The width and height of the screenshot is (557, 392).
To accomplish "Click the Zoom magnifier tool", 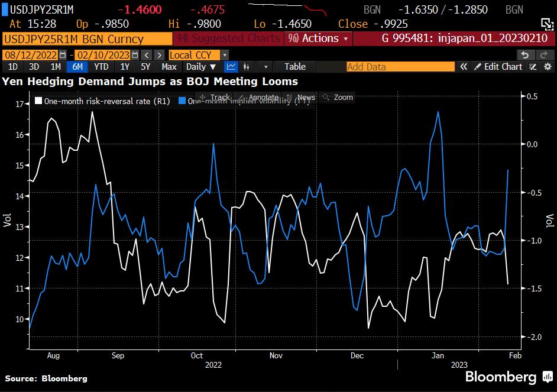I will coord(338,98).
